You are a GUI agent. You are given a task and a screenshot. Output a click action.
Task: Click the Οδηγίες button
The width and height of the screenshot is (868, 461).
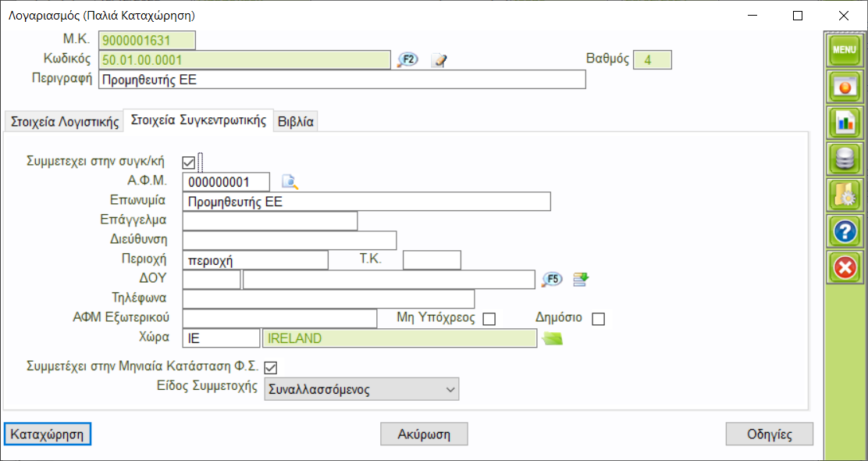(769, 434)
